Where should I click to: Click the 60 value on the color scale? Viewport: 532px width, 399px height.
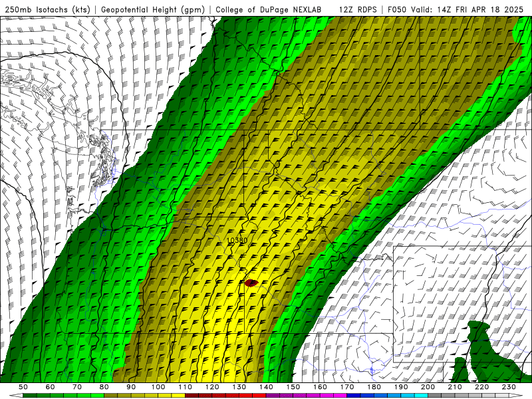coord(50,387)
